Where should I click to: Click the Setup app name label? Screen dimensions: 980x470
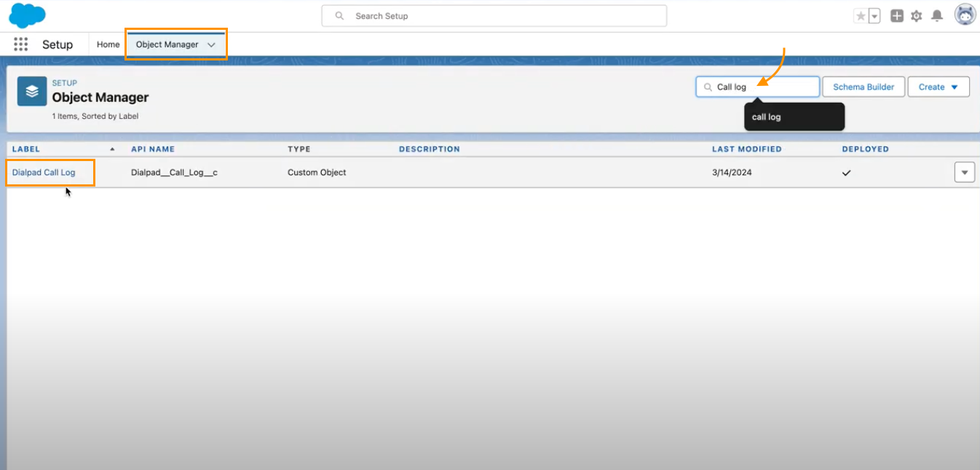point(58,44)
